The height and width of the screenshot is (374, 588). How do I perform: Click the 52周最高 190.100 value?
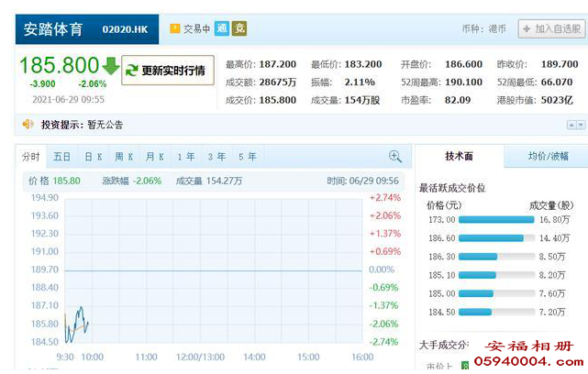(463, 82)
